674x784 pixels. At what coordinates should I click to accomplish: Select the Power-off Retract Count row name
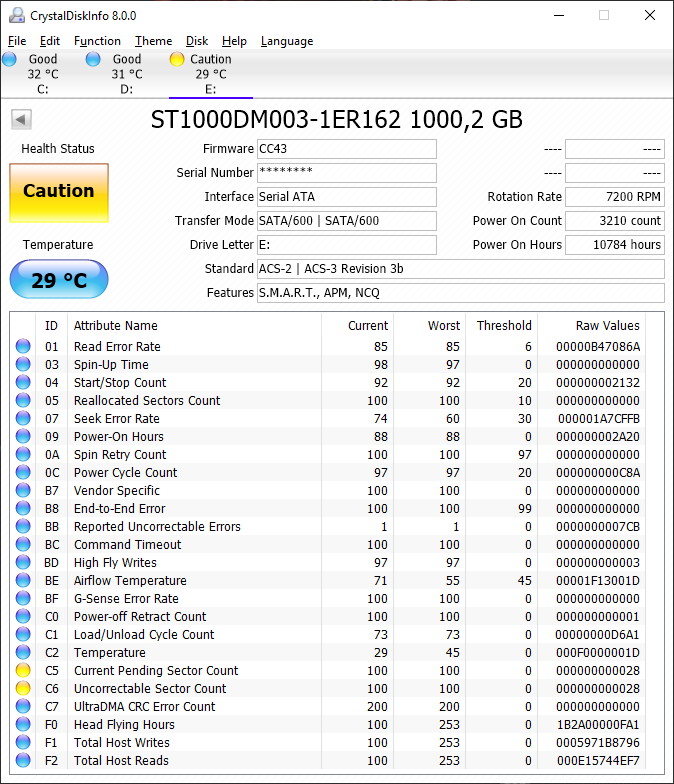point(140,616)
